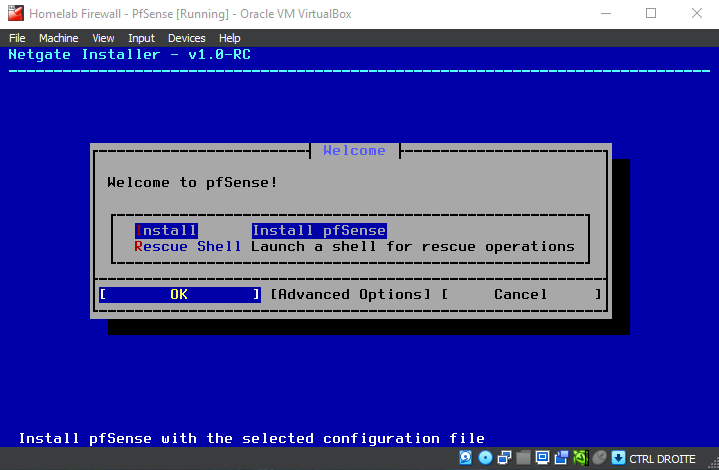719x470 pixels.
Task: Click Cancel in the Welcome dialog
Action: click(x=521, y=294)
